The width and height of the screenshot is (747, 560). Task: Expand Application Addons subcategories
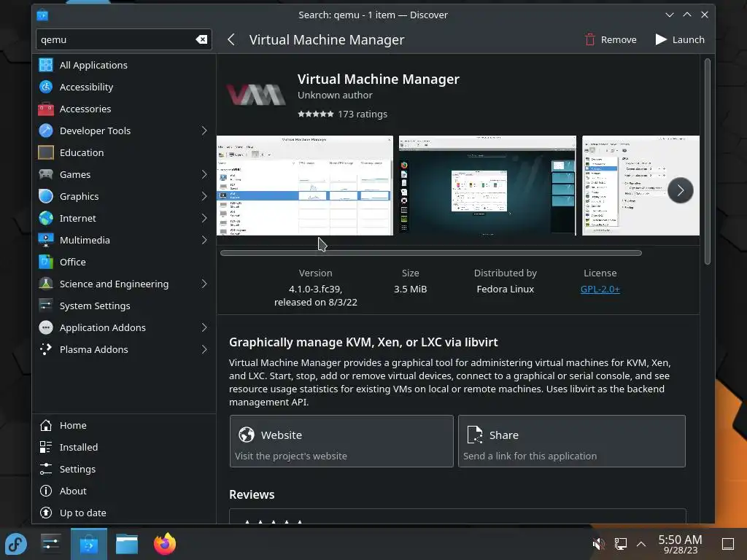(204, 327)
